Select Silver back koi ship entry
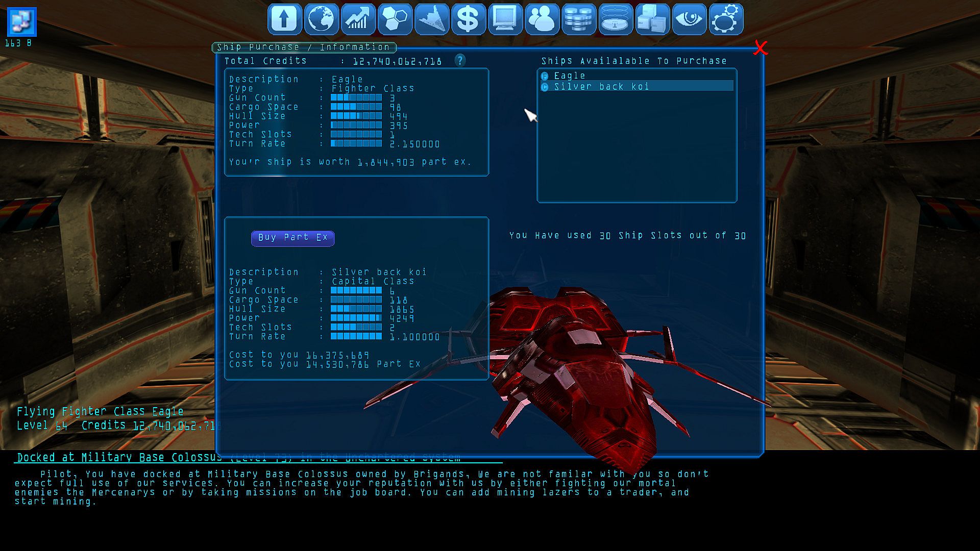 [x=601, y=86]
